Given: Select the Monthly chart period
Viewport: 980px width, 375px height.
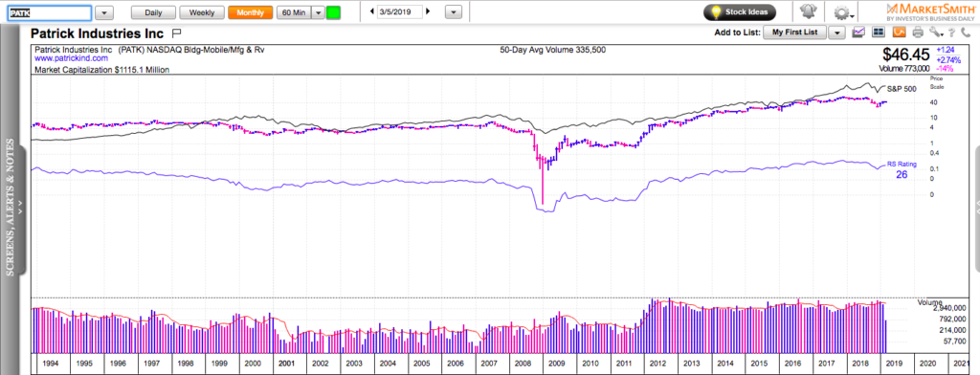Looking at the screenshot, I should pos(250,12).
